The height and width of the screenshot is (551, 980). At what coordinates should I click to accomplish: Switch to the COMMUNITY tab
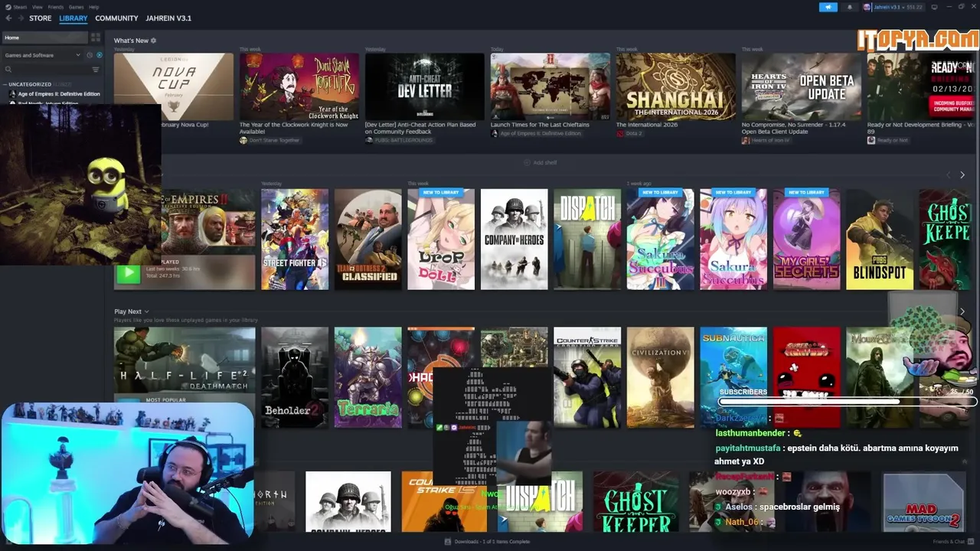pyautogui.click(x=116, y=18)
